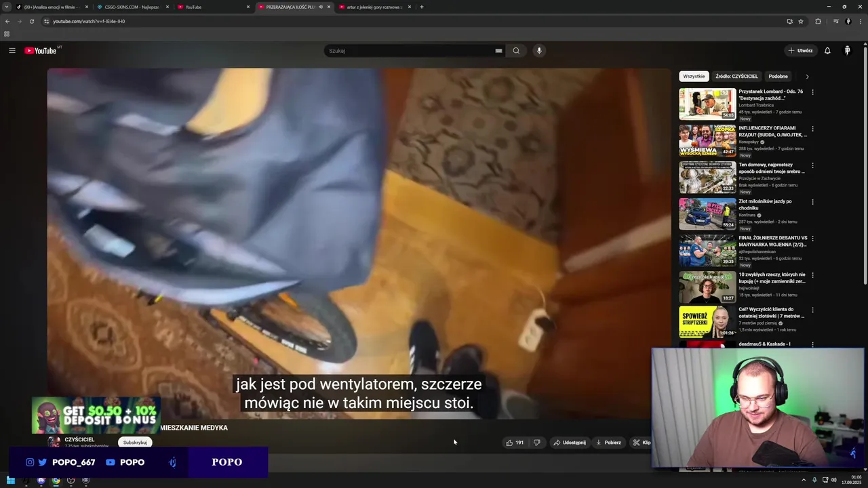This screenshot has width=868, height=488.
Task: Click the Klip button
Action: click(x=642, y=443)
